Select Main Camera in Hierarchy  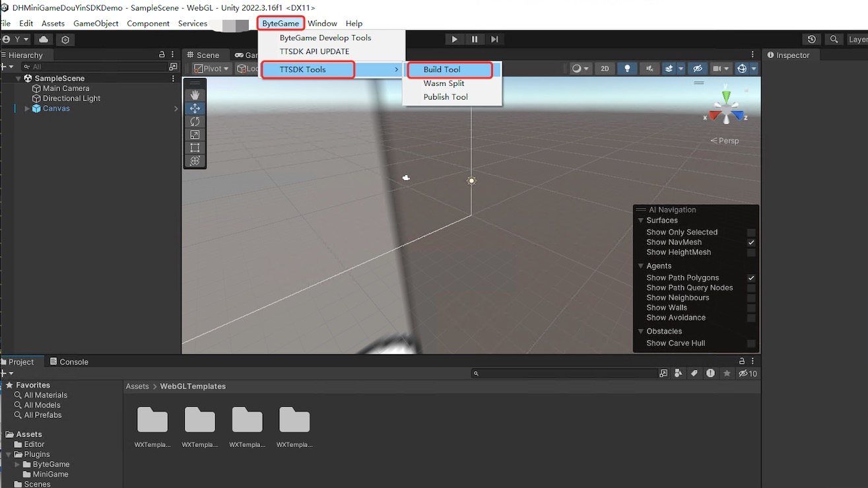pyautogui.click(x=66, y=88)
